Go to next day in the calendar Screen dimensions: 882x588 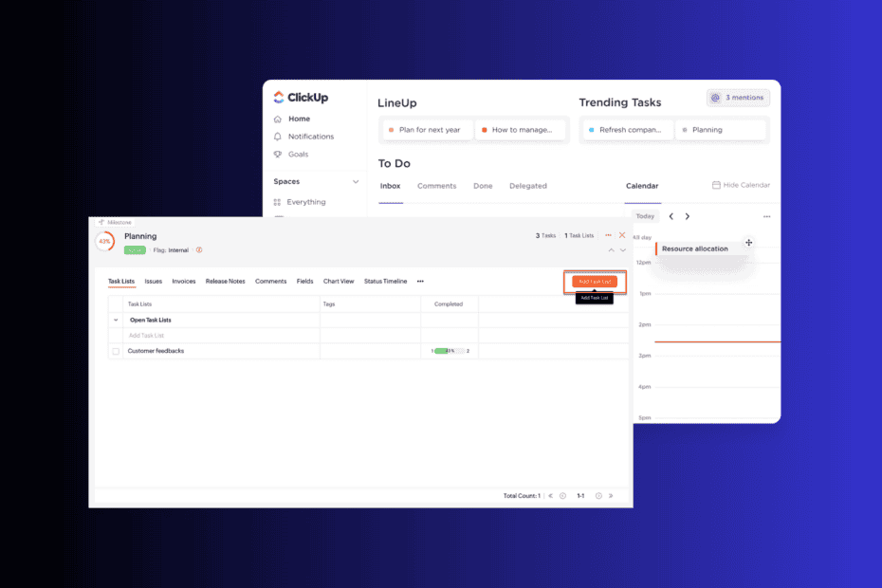688,216
